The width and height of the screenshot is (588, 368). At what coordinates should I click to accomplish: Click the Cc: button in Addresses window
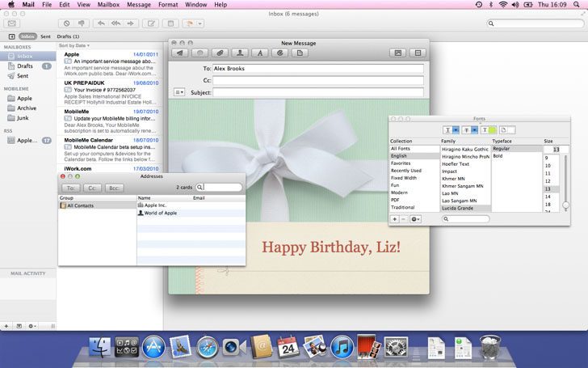click(x=92, y=188)
